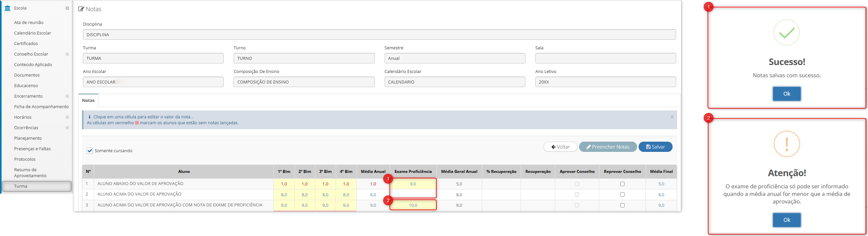Toggle the Somente cursando checkbox
The height and width of the screenshot is (236, 868).
pyautogui.click(x=89, y=151)
